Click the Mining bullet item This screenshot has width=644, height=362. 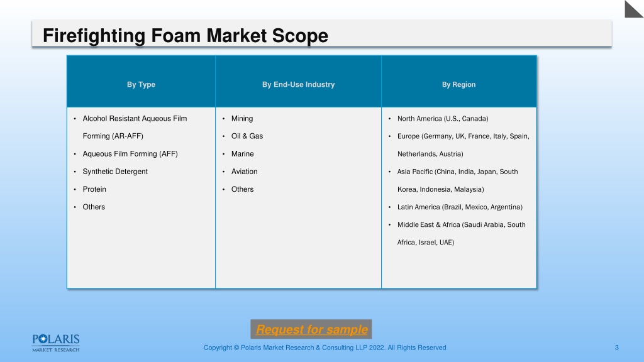point(242,119)
